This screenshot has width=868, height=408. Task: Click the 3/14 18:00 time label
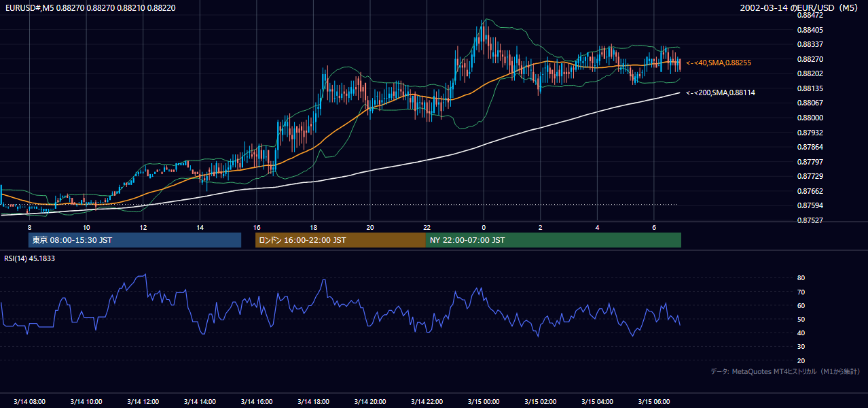tap(313, 402)
